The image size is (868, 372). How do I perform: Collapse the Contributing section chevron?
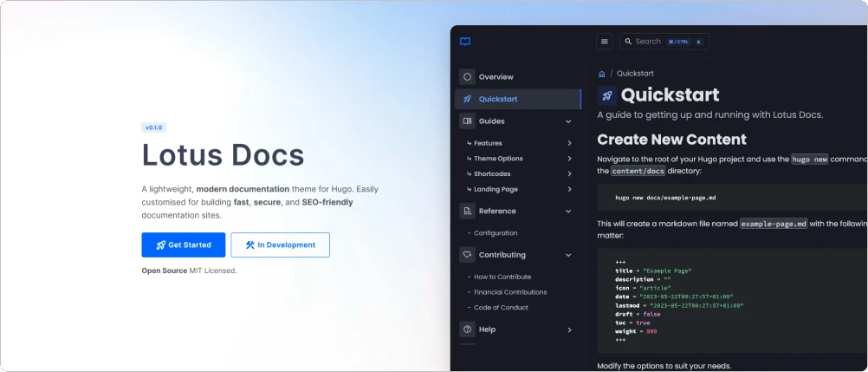(568, 255)
